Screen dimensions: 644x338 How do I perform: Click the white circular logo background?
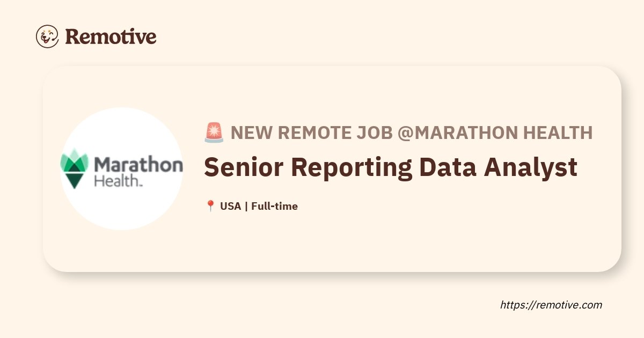121,169
